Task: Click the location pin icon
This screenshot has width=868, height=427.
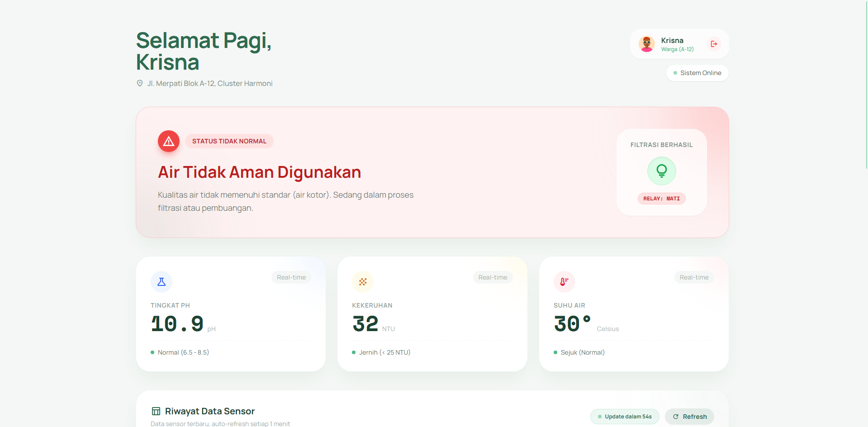Action: 140,83
